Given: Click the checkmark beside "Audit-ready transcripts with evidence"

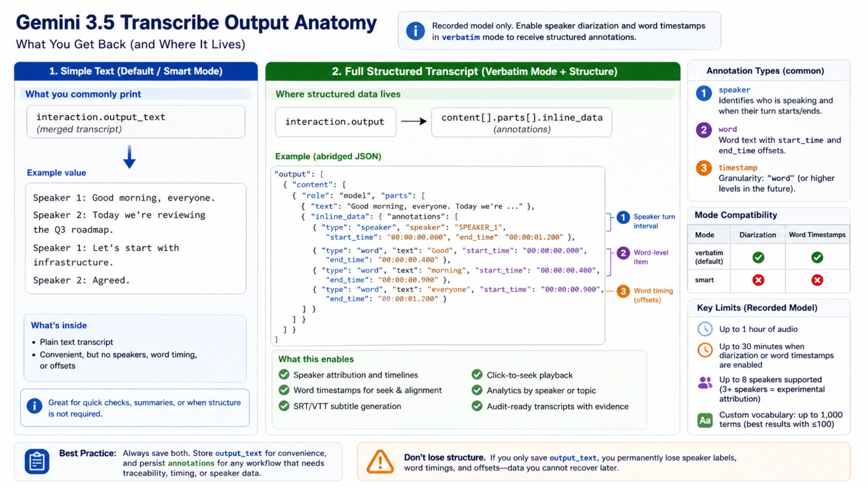Looking at the screenshot, I should click(x=477, y=406).
